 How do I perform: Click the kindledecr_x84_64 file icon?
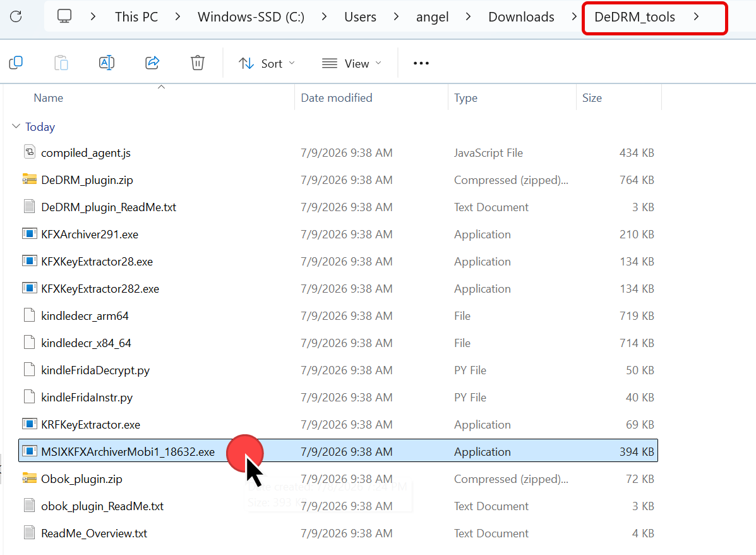pyautogui.click(x=30, y=343)
